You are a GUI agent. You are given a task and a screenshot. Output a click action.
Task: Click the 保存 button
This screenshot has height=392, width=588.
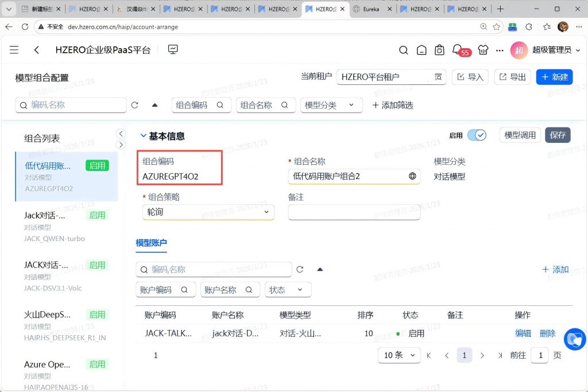coord(558,135)
